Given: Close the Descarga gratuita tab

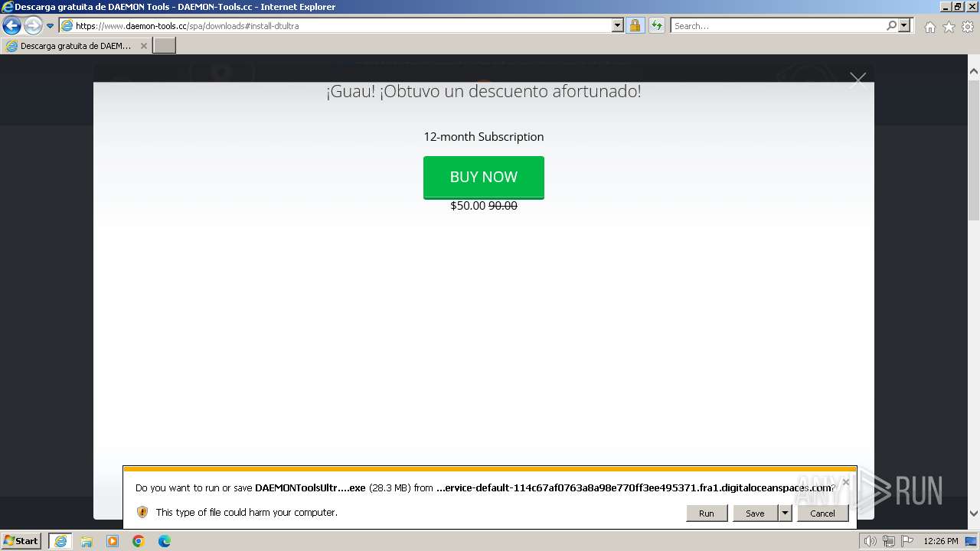Looking at the screenshot, I should click(x=143, y=46).
